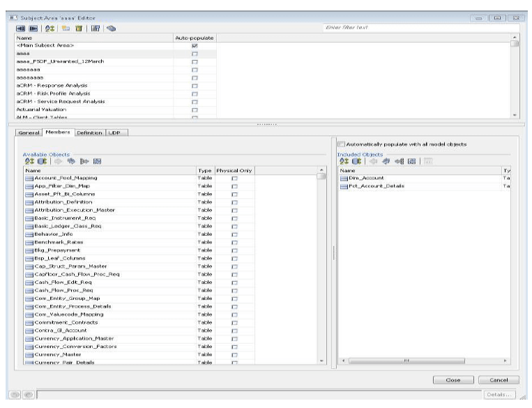
Task: Click the remove-all arrow icon in Included Objects
Action: coord(386,161)
